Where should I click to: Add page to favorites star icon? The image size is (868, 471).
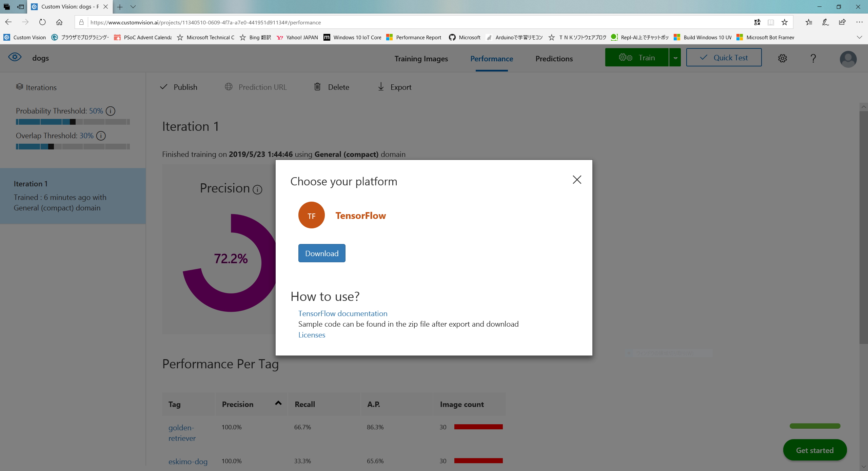tap(785, 22)
